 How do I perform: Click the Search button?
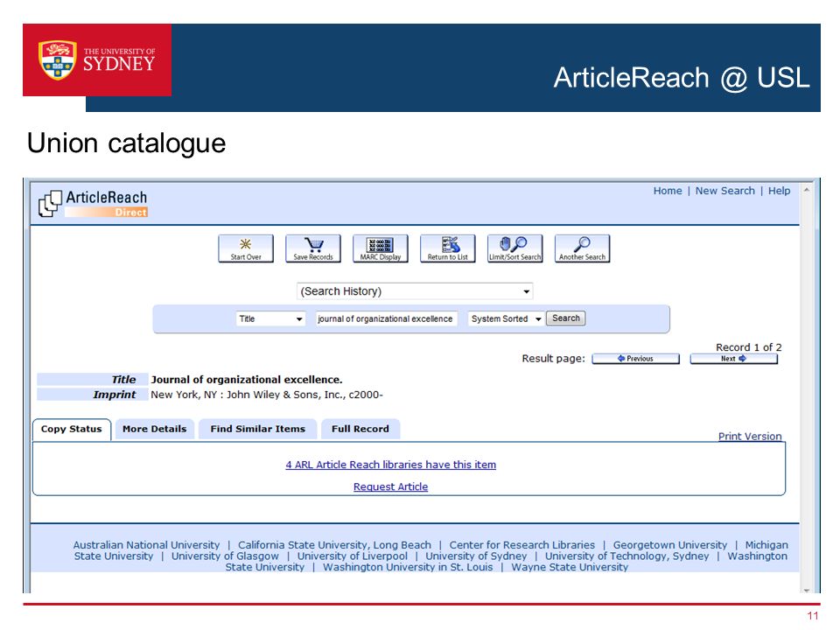coord(566,318)
